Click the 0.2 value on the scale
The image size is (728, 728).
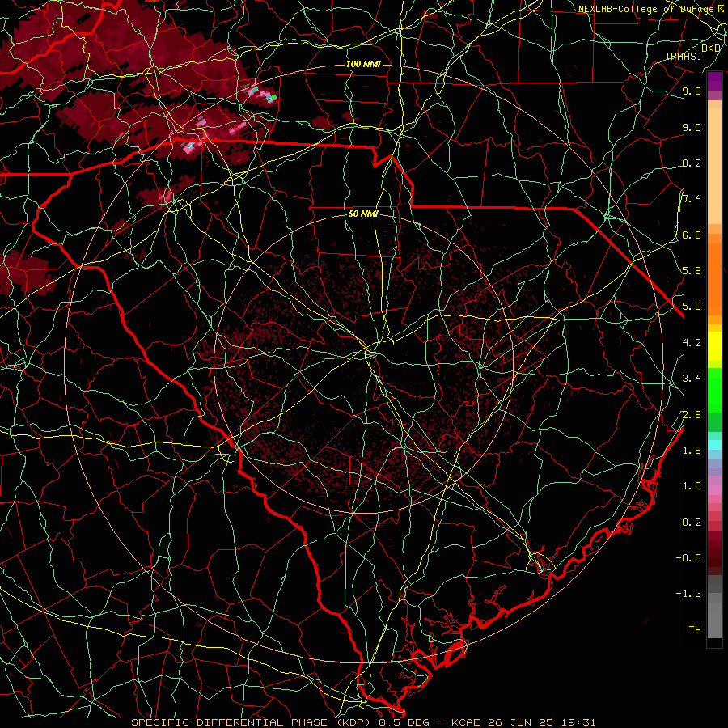[692, 523]
